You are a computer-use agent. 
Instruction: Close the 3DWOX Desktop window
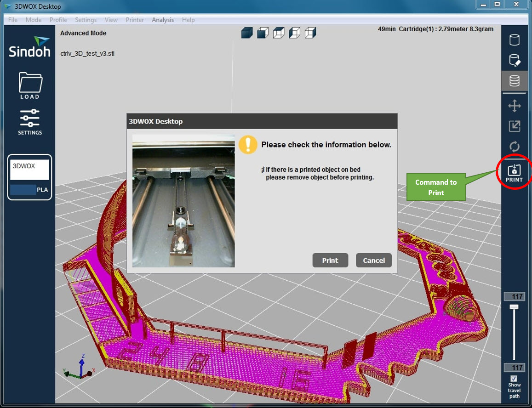[516, 5]
